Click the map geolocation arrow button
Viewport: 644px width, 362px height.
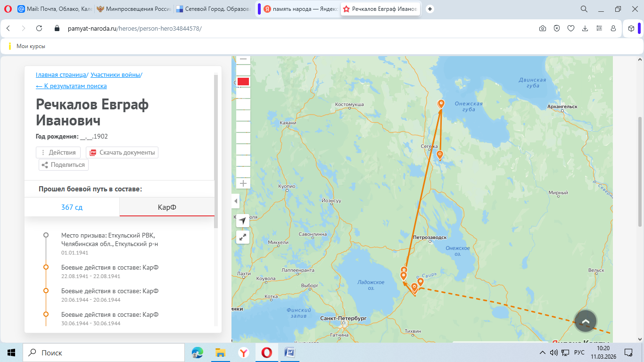[242, 221]
